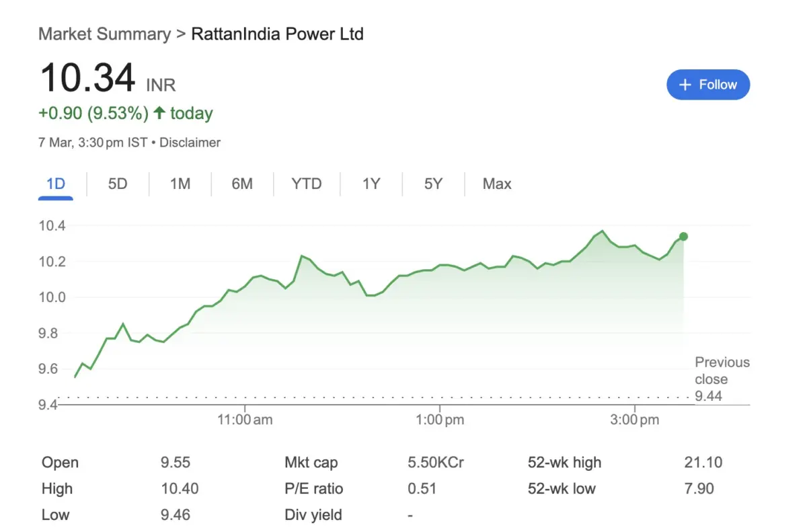807x532 pixels.
Task: Keep the 1D tab selected
Action: (x=56, y=184)
